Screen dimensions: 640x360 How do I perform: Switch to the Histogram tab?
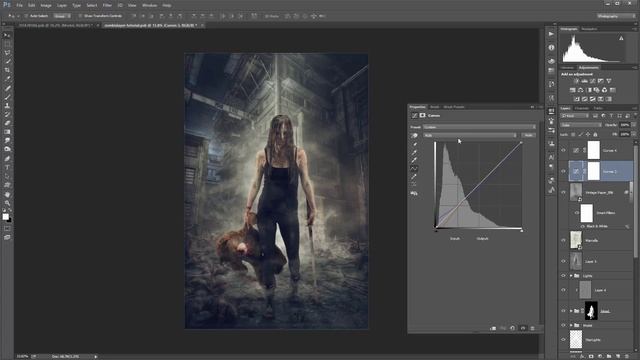pos(569,29)
